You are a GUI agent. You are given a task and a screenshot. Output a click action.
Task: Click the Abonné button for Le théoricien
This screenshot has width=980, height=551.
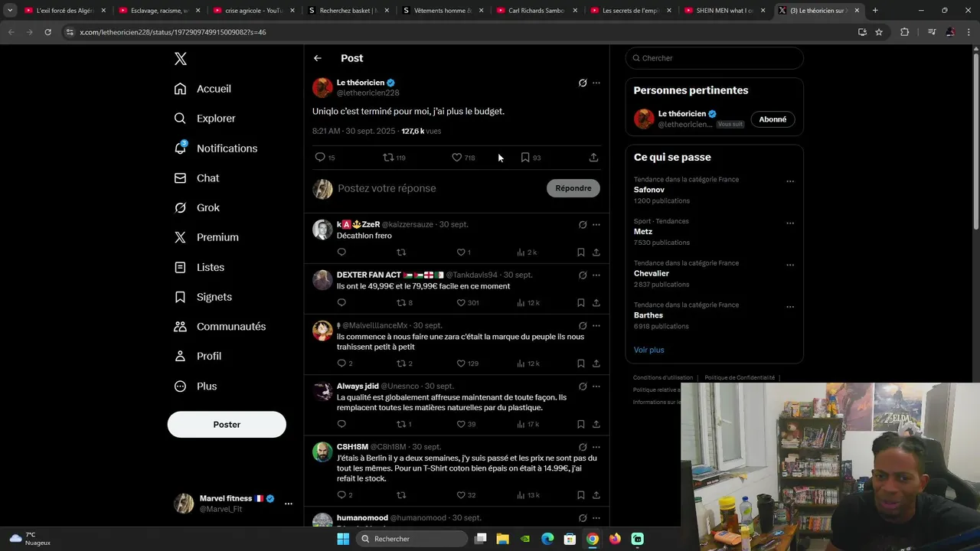773,119
